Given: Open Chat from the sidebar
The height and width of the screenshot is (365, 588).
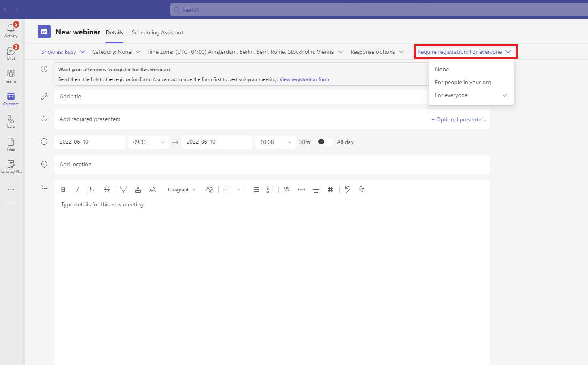Looking at the screenshot, I should coord(11,53).
